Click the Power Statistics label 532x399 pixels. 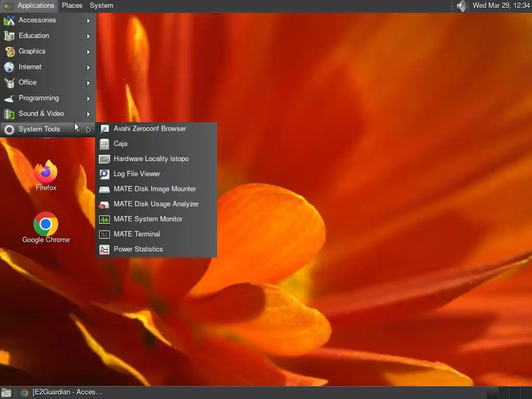pos(138,249)
